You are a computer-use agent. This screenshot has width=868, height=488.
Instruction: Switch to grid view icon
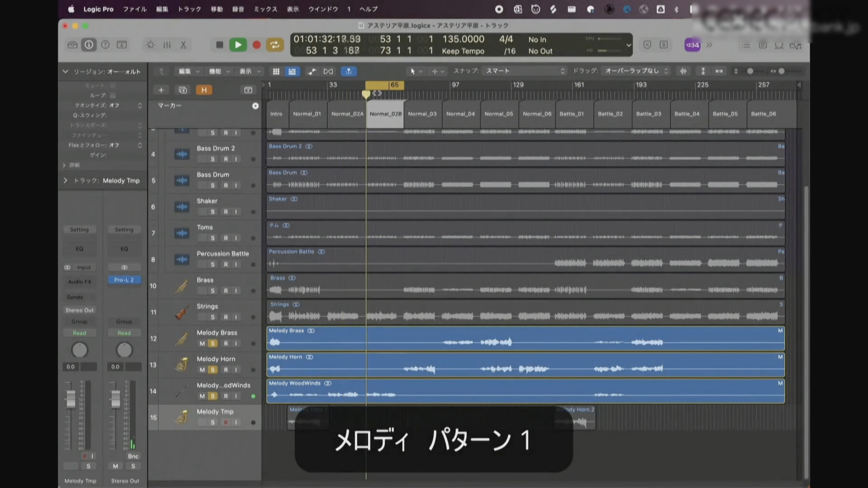click(276, 71)
